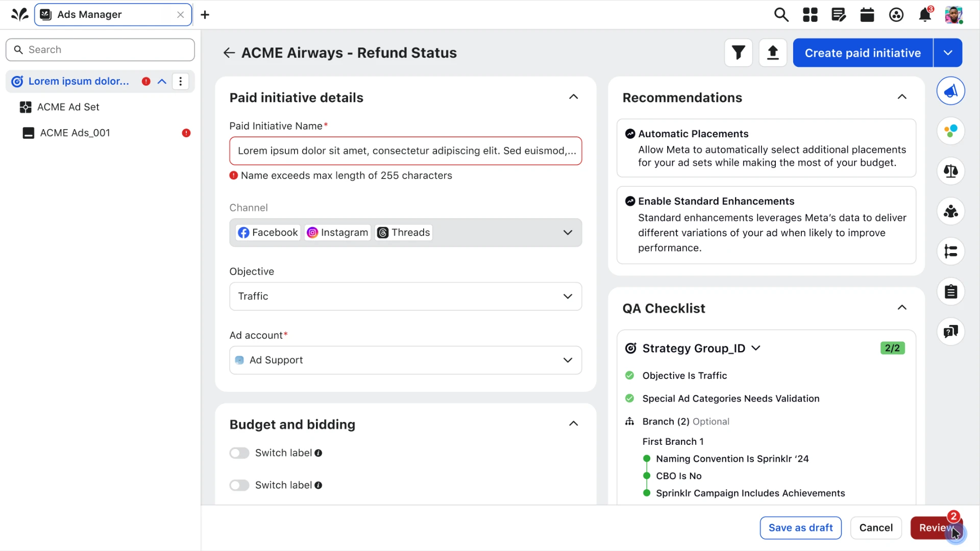Open the Automatic Placements recommendation
The image size is (980, 551).
(x=766, y=148)
